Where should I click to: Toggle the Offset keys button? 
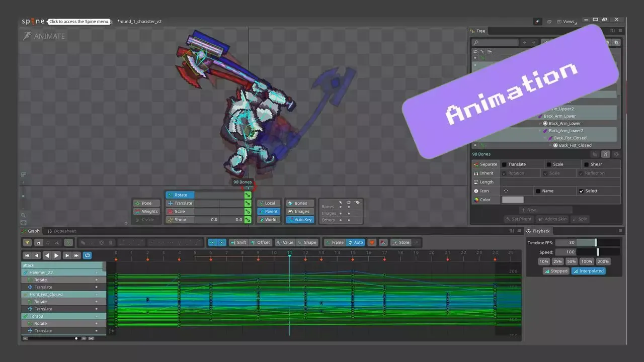click(x=261, y=242)
